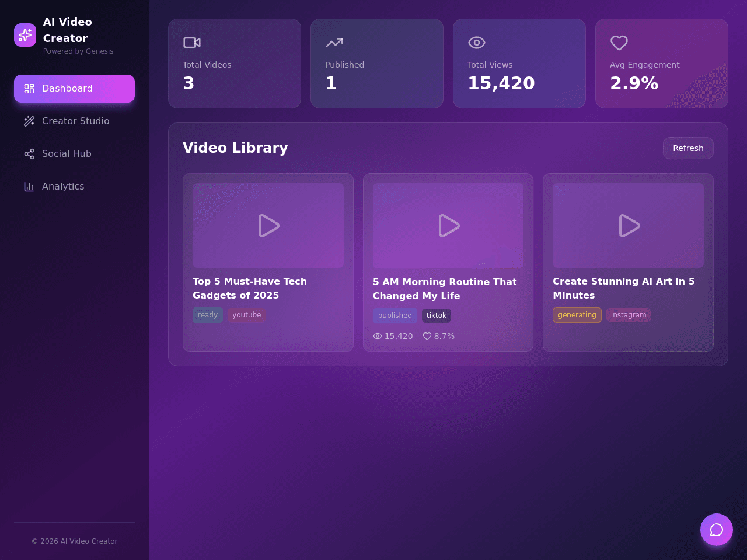This screenshot has width=747, height=560.
Task: Click the heart icon beside 8.7%
Action: point(427,336)
